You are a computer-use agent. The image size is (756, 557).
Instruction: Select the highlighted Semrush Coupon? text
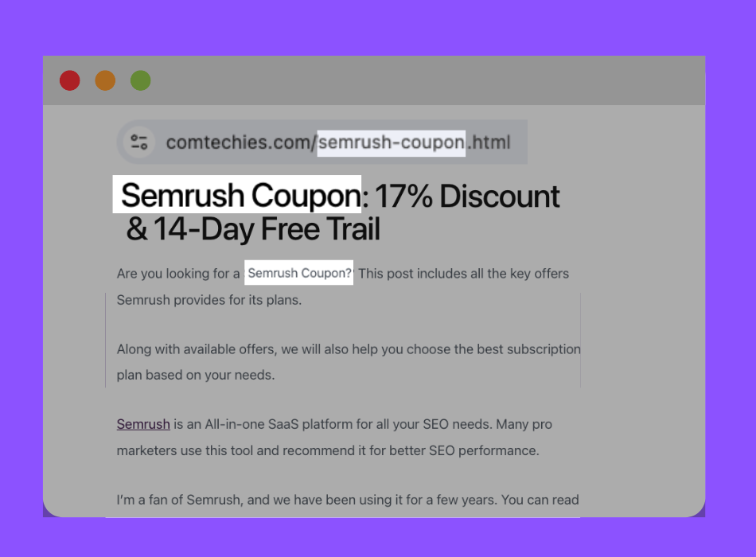pos(298,273)
